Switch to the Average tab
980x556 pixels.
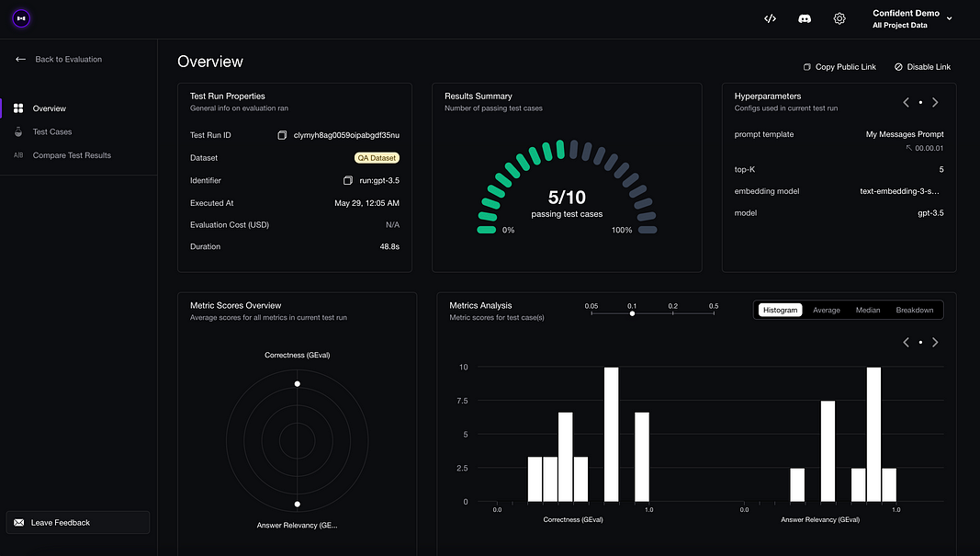(827, 311)
